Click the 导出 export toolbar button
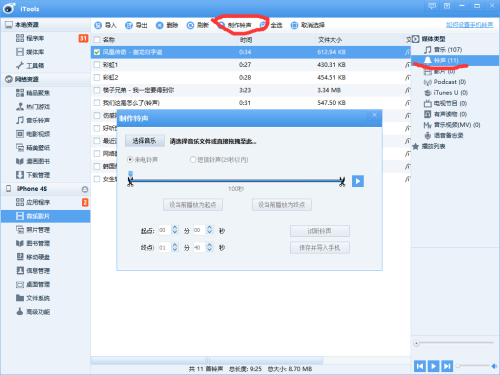 coord(136,25)
